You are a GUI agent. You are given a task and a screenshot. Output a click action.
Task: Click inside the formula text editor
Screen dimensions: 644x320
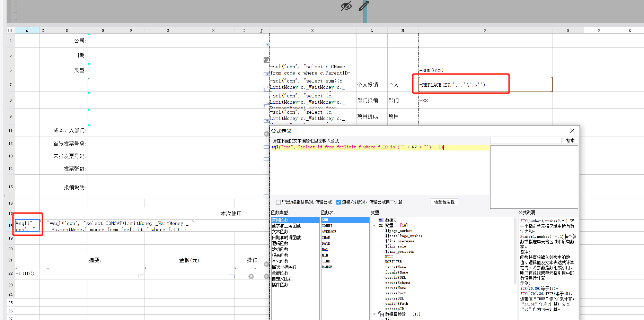379,170
